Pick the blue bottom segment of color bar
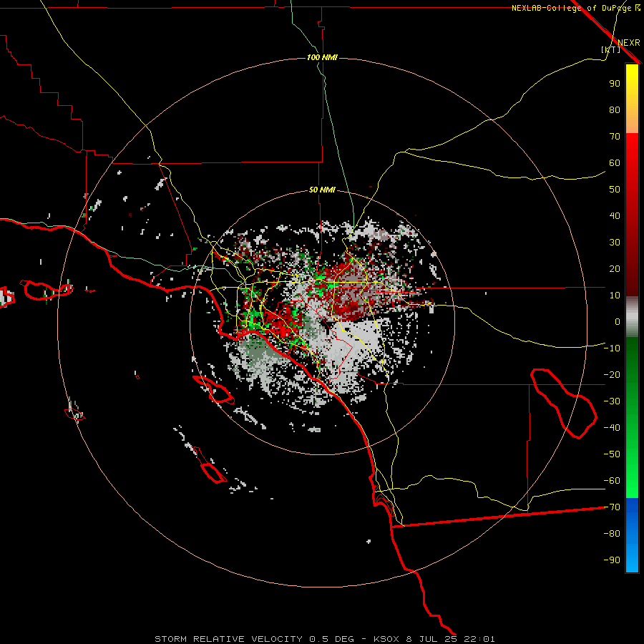This screenshot has height=644, width=644. pyautogui.click(x=632, y=535)
